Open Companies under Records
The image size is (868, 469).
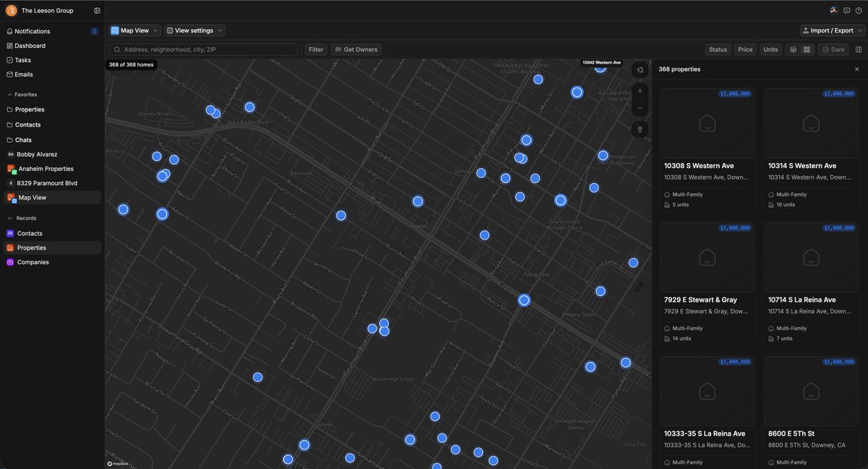coord(52,262)
